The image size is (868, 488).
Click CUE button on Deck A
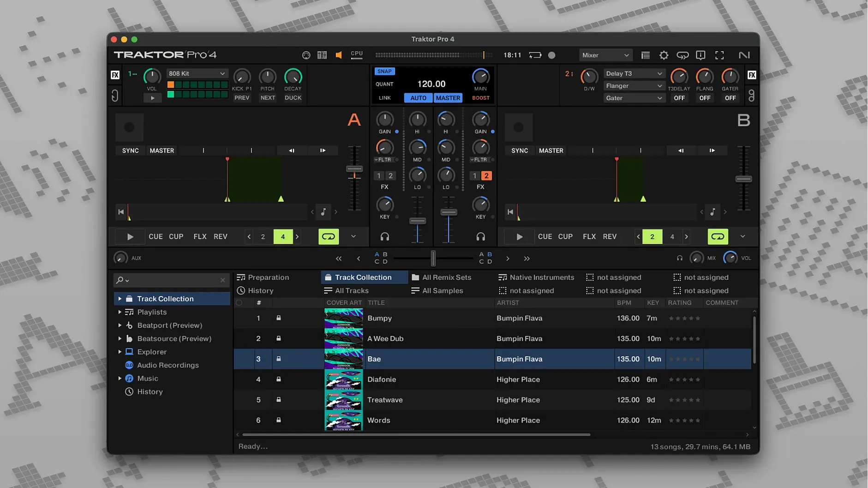156,237
